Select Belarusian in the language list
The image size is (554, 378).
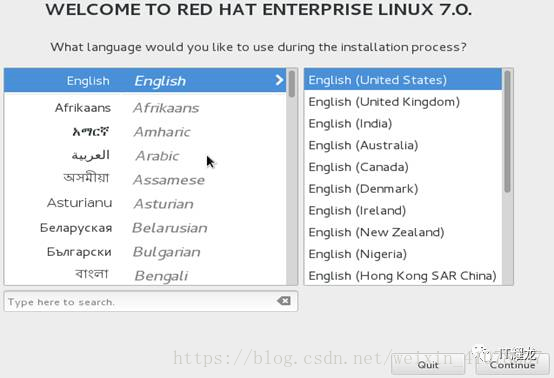[145, 228]
